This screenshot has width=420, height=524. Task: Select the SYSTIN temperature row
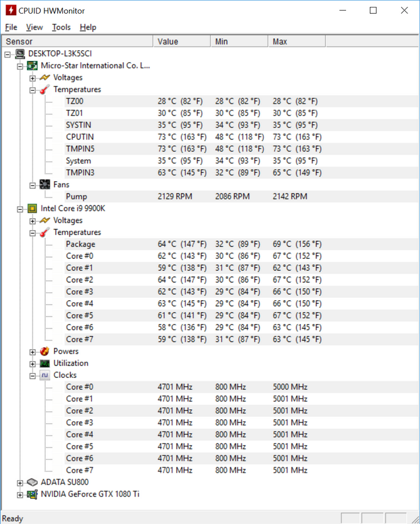(x=241, y=125)
